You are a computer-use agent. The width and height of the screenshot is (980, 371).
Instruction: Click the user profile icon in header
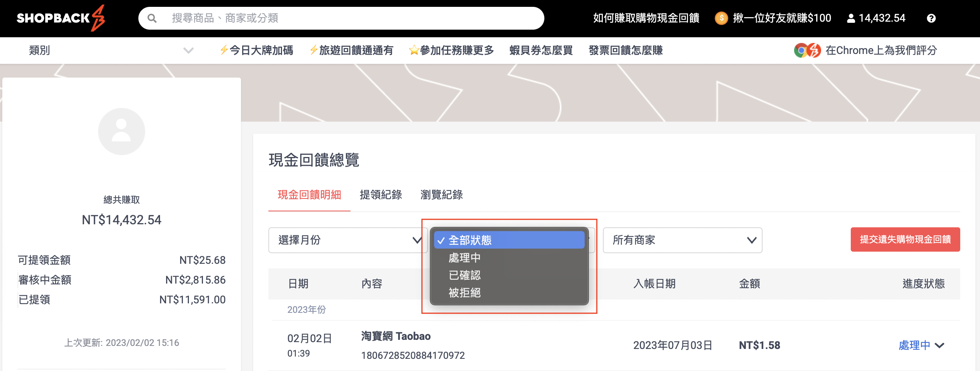pos(851,18)
